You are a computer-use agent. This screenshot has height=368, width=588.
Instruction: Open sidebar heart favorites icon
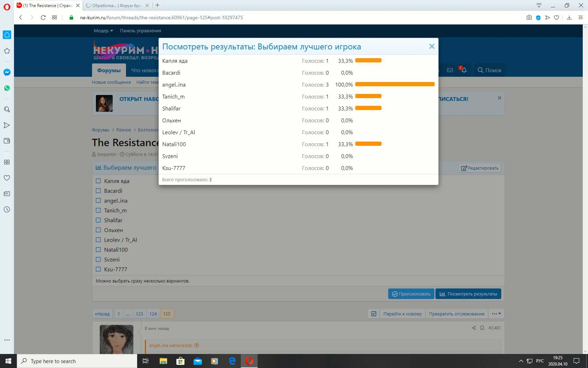(7, 178)
